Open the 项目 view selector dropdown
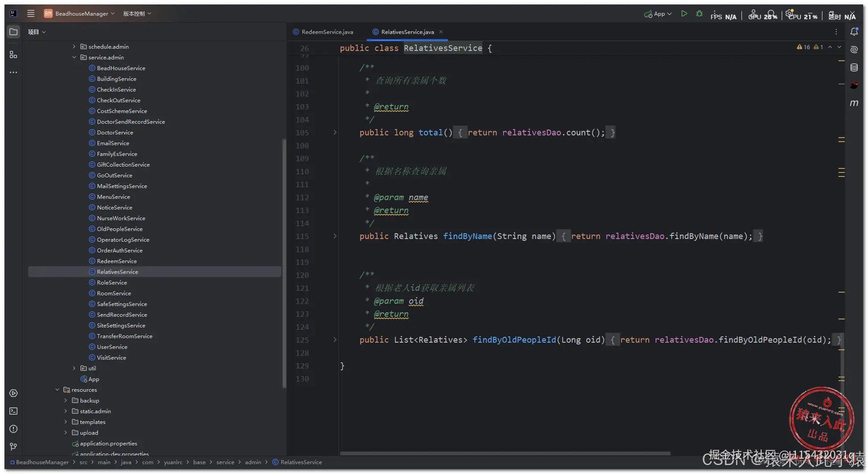Screen dimensions: 868x474 [x=37, y=32]
